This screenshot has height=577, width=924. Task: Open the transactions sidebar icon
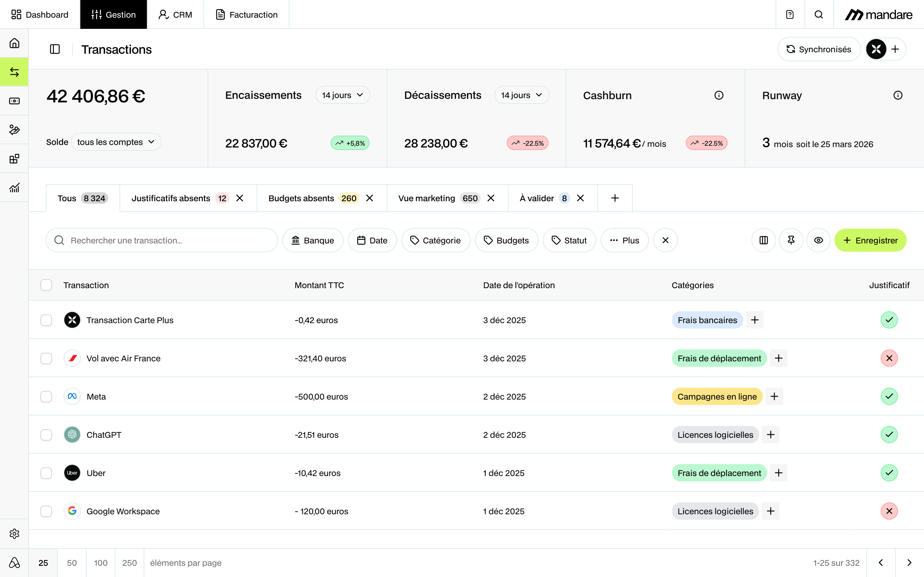point(14,72)
